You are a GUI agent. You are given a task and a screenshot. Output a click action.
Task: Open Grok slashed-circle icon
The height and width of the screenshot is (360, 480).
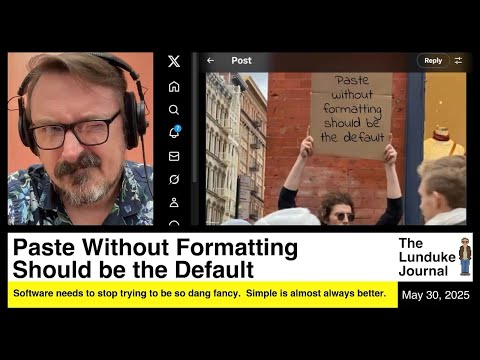(174, 179)
